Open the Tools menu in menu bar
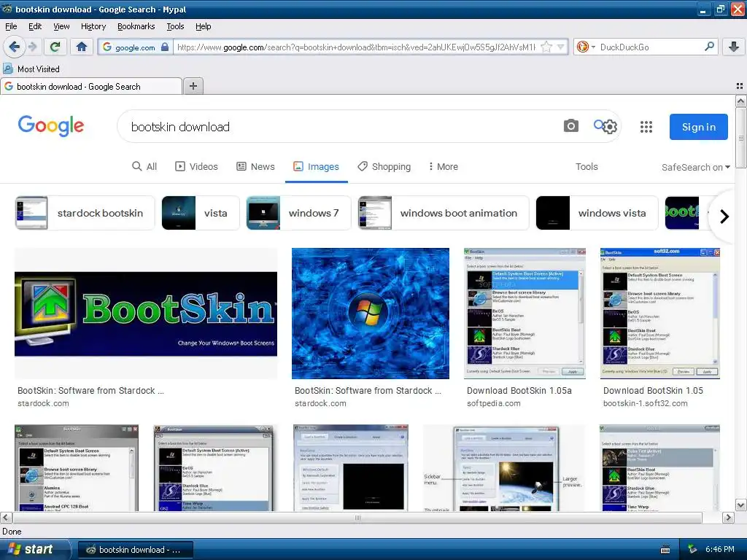This screenshot has height=560, width=747. pyautogui.click(x=175, y=26)
